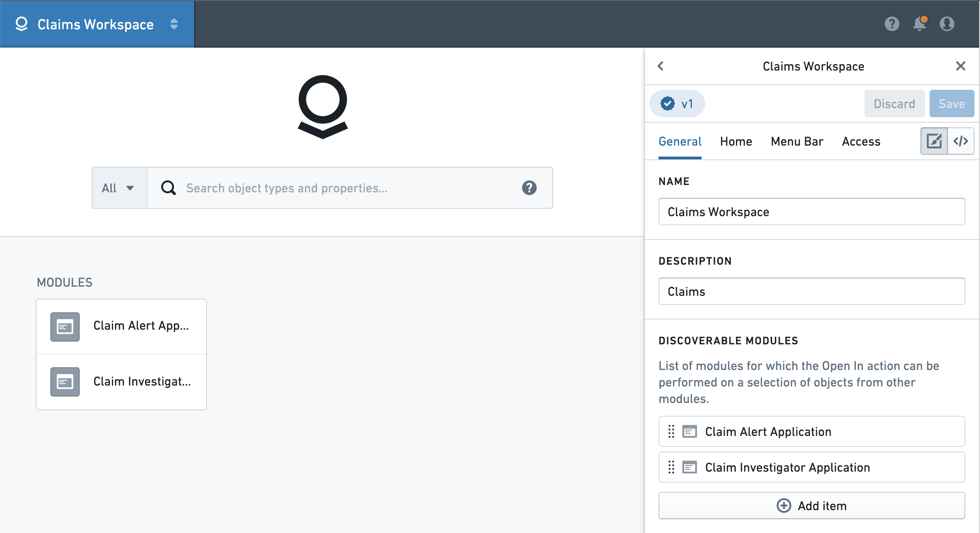Go back with the panel chevron arrow

pos(661,66)
